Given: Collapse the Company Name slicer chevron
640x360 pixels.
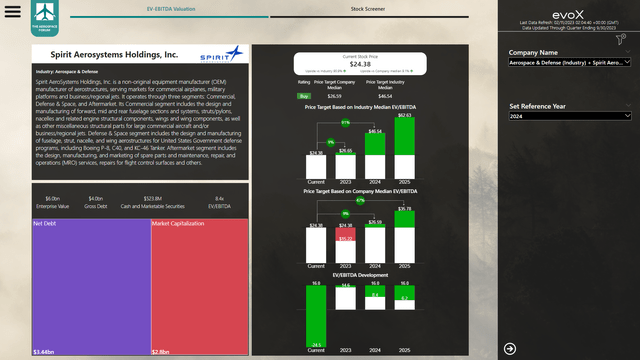Looking at the screenshot, I should coord(628,51).
